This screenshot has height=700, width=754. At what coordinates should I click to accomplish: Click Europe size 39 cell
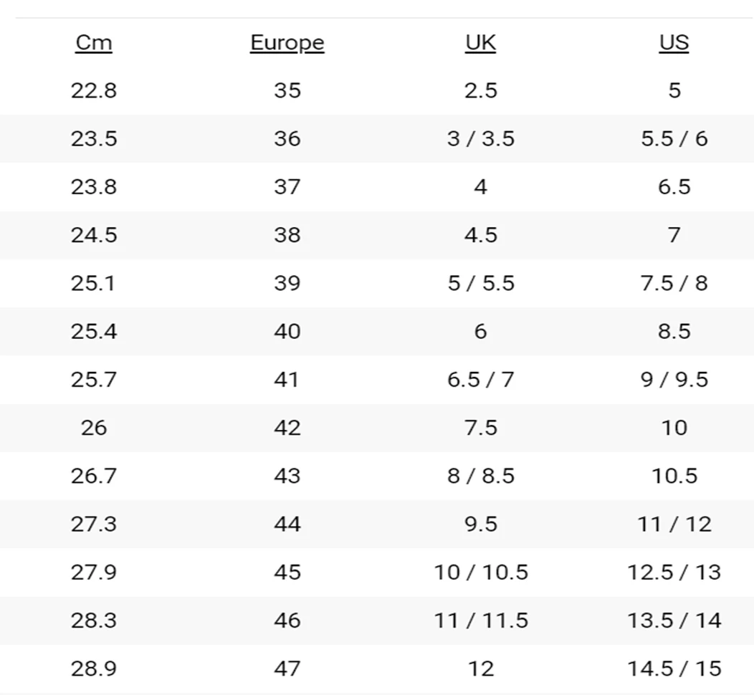(x=287, y=283)
